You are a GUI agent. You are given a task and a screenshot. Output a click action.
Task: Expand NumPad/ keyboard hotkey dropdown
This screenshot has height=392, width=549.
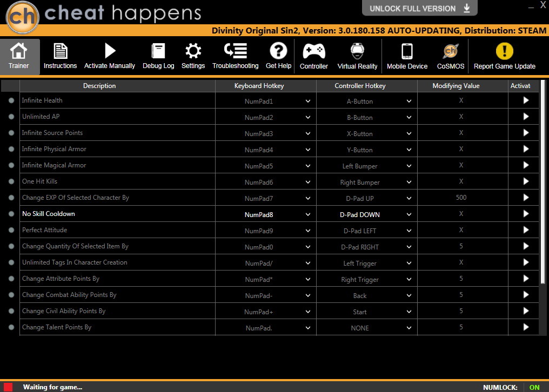point(308,263)
